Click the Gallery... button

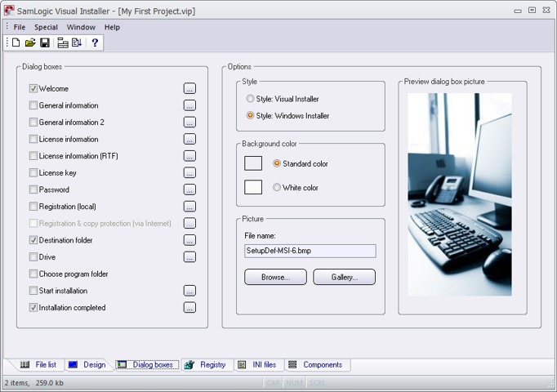pyautogui.click(x=344, y=277)
